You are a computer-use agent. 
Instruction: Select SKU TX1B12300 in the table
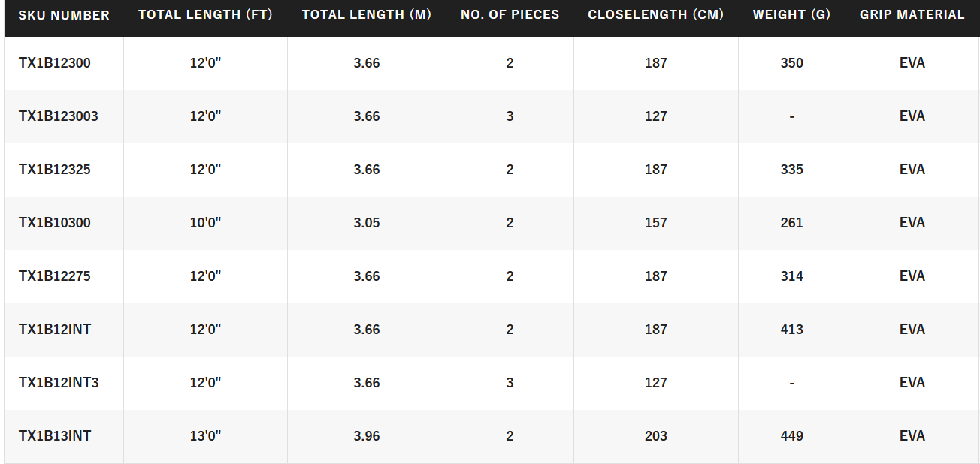click(x=55, y=63)
